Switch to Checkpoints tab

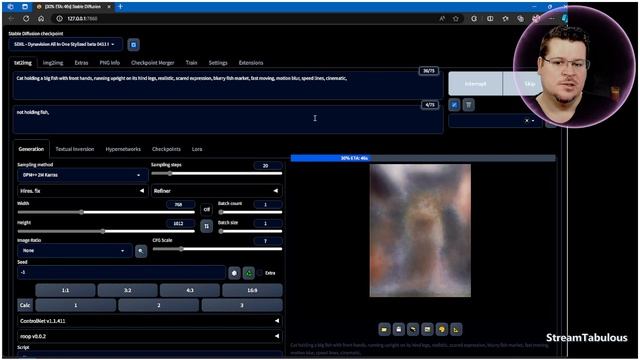tap(166, 149)
